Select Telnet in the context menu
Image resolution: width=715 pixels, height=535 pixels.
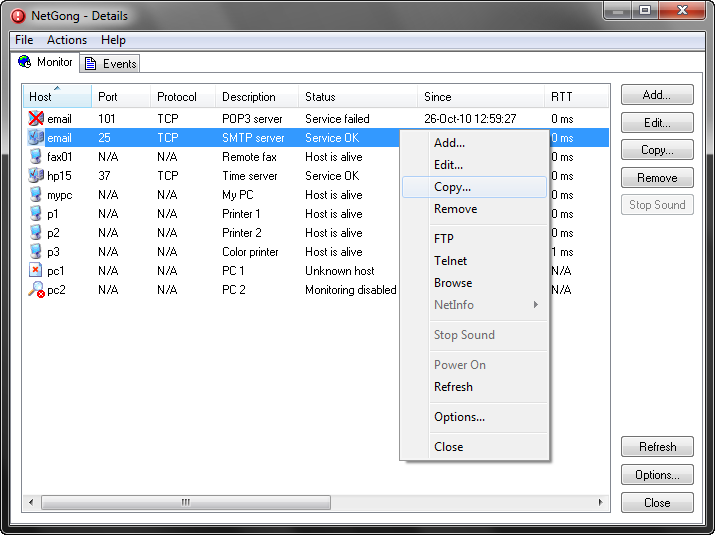click(450, 261)
